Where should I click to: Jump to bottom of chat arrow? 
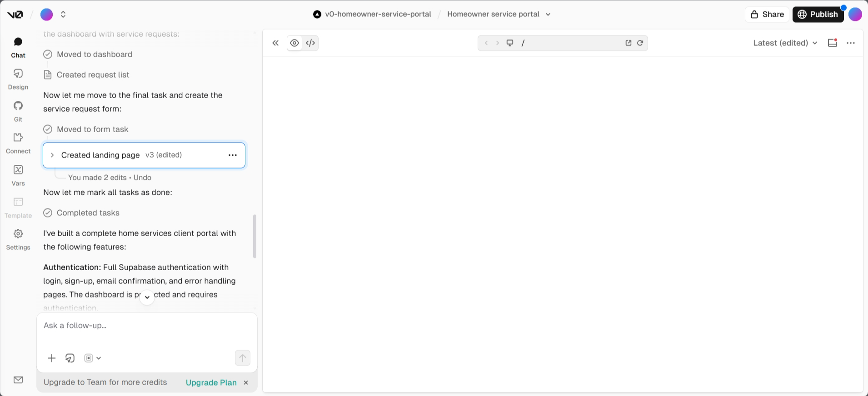pos(147,297)
